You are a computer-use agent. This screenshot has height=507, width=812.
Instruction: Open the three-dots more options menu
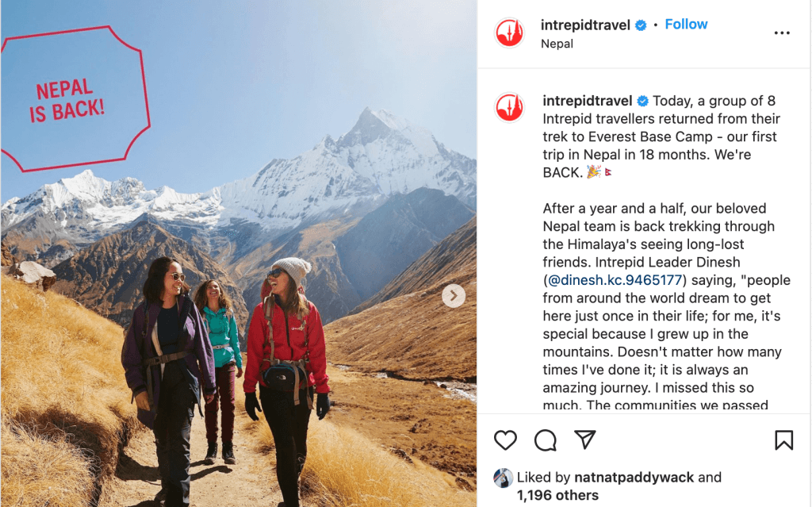[x=781, y=33]
